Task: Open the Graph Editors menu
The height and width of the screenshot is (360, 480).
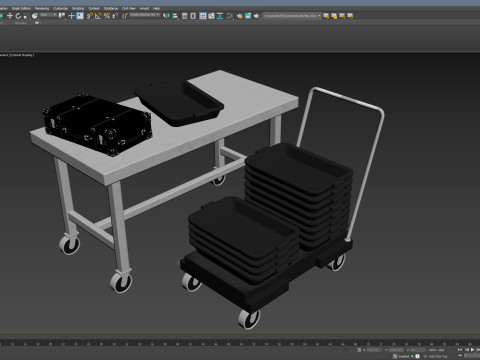Action: pyautogui.click(x=21, y=8)
